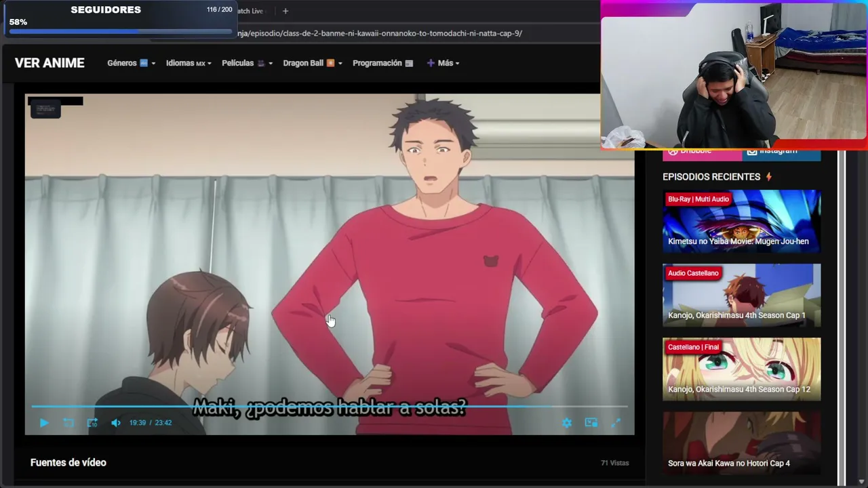Skip forward 10 seconds in the player
Screen dimensions: 868x488
point(92,423)
